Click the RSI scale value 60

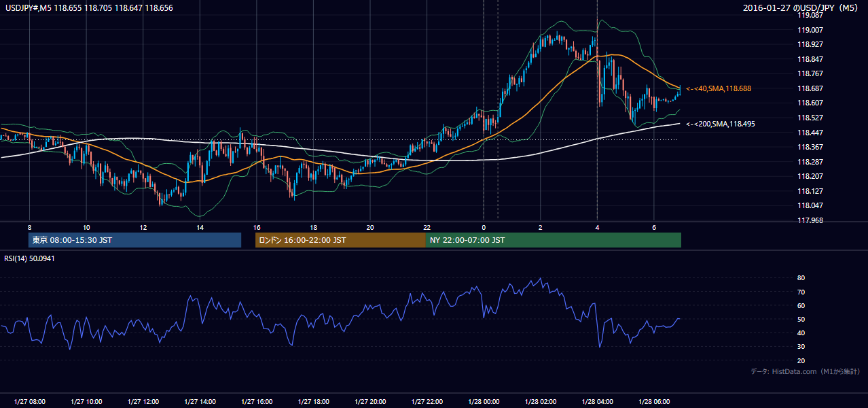801,305
